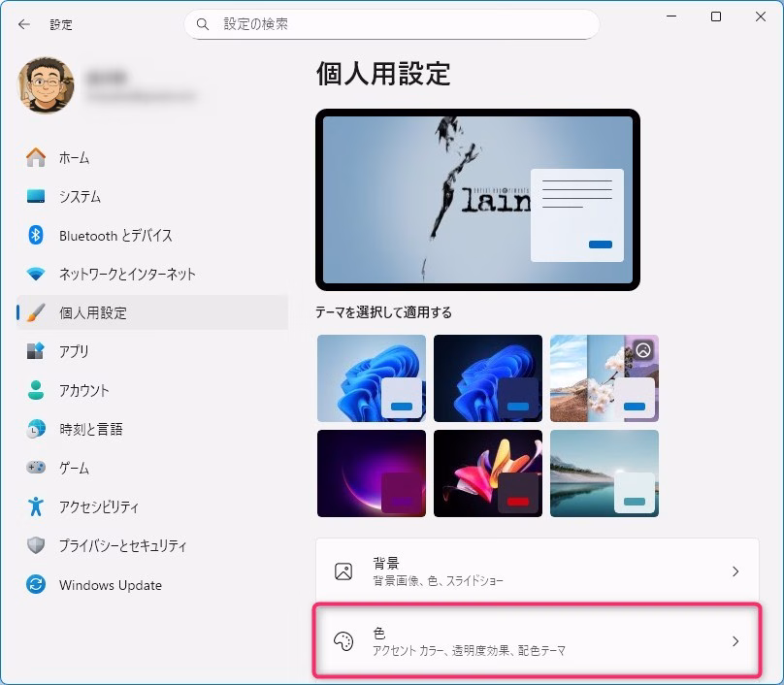Click the Privacy and security shield icon
The width and height of the screenshot is (784, 685).
(x=36, y=545)
